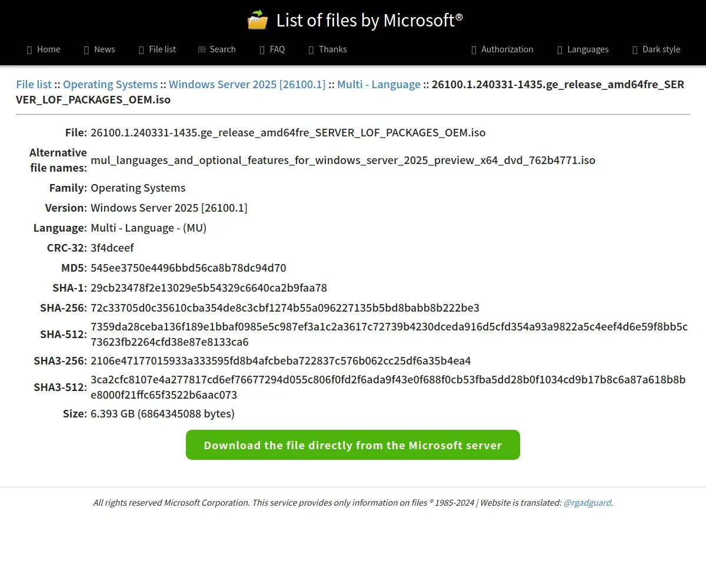The width and height of the screenshot is (706, 588).
Task: Select the SHA-256 hash value
Action: [285, 308]
